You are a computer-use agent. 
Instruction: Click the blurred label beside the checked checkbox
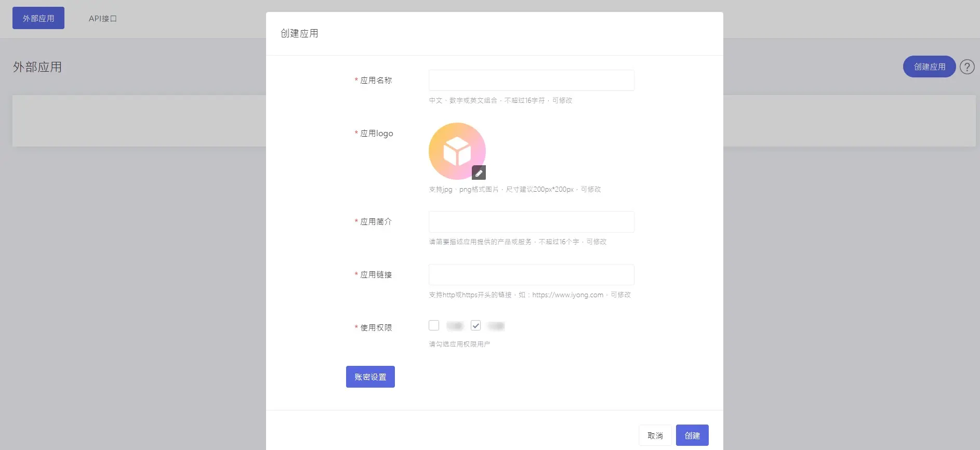(496, 326)
